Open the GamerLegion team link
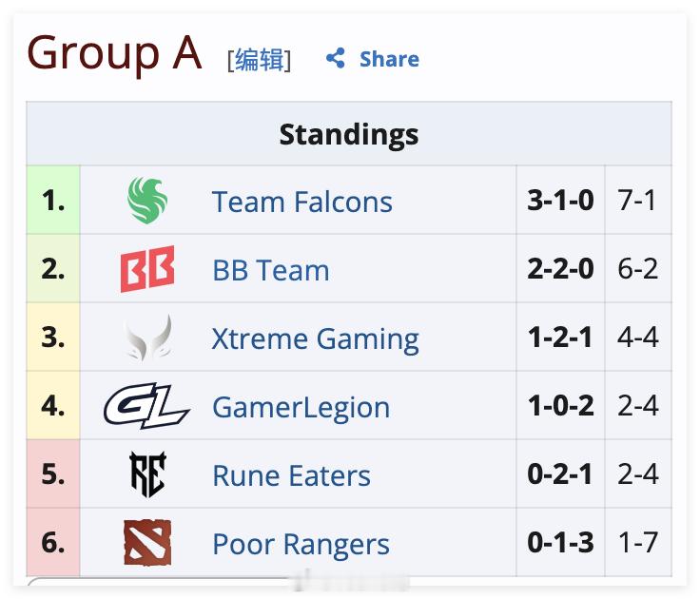 tap(301, 407)
